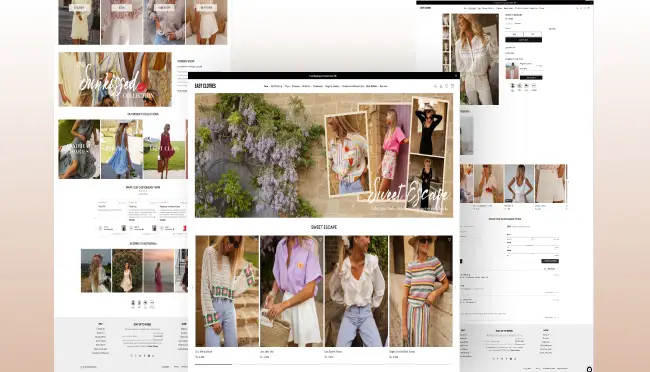This screenshot has height=372, width=650.
Task: Select top gallery thumbnail in product window
Action: pos(446,19)
